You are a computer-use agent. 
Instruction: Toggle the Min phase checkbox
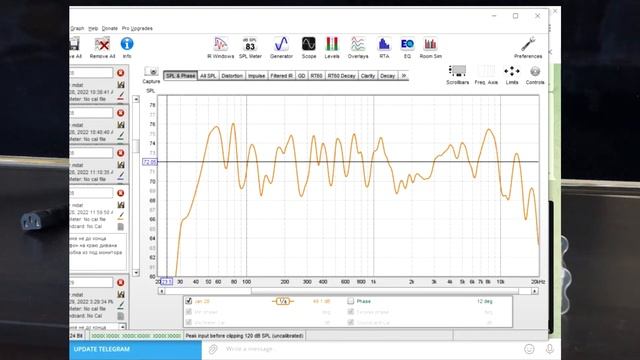(x=189, y=312)
